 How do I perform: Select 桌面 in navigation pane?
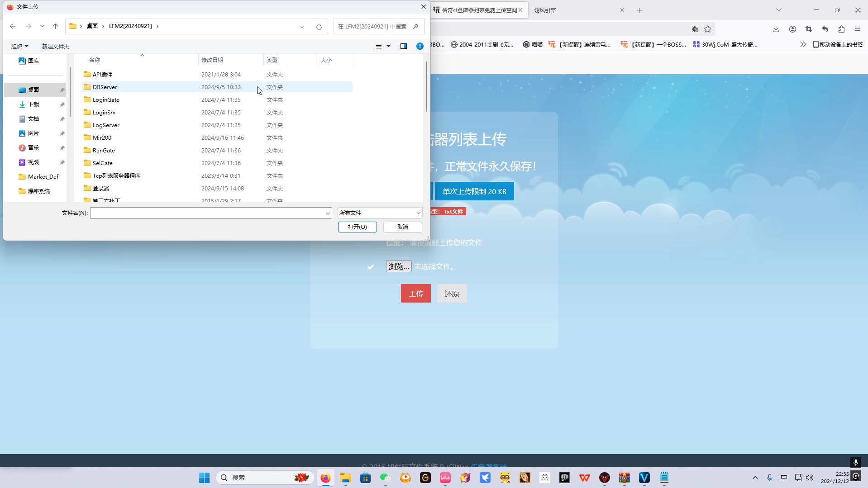tap(35, 90)
